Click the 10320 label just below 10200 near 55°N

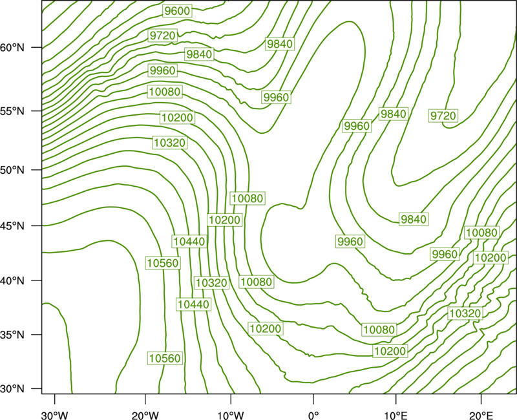pos(170,143)
